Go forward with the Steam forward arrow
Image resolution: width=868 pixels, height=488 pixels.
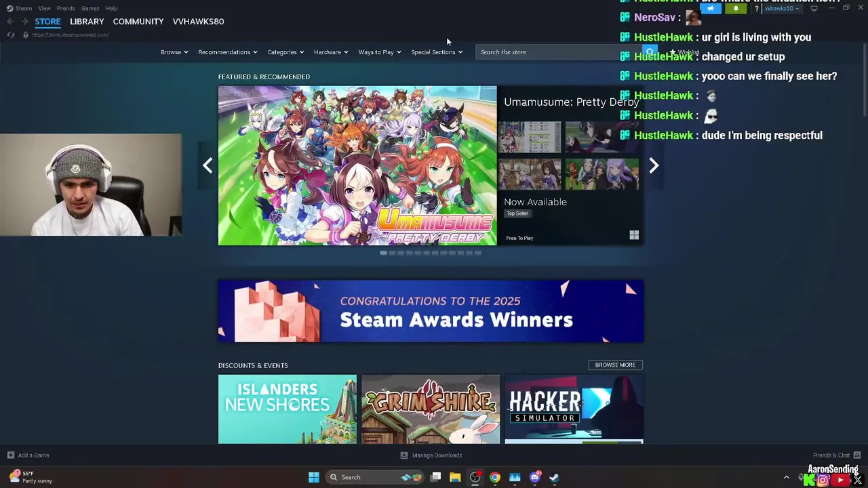tap(24, 22)
